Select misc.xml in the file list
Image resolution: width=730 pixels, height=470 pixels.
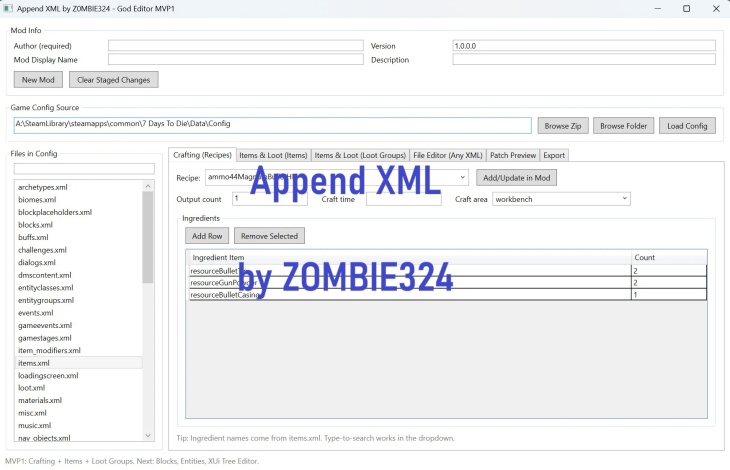click(78, 413)
